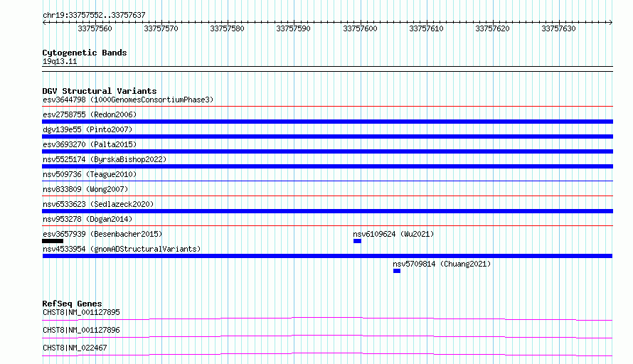
Task: Open nsv6109624 (Wu2021) variant label
Action: tap(393, 234)
